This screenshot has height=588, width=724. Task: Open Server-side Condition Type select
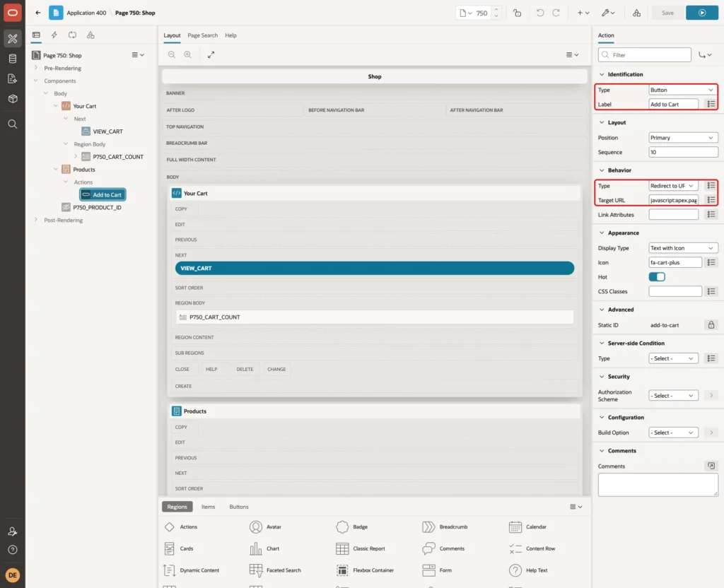673,358
